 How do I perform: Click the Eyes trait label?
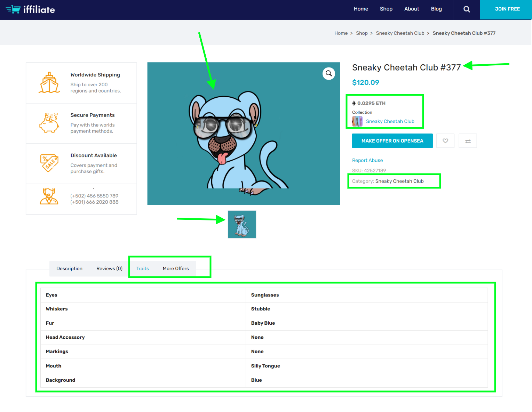pyautogui.click(x=51, y=295)
